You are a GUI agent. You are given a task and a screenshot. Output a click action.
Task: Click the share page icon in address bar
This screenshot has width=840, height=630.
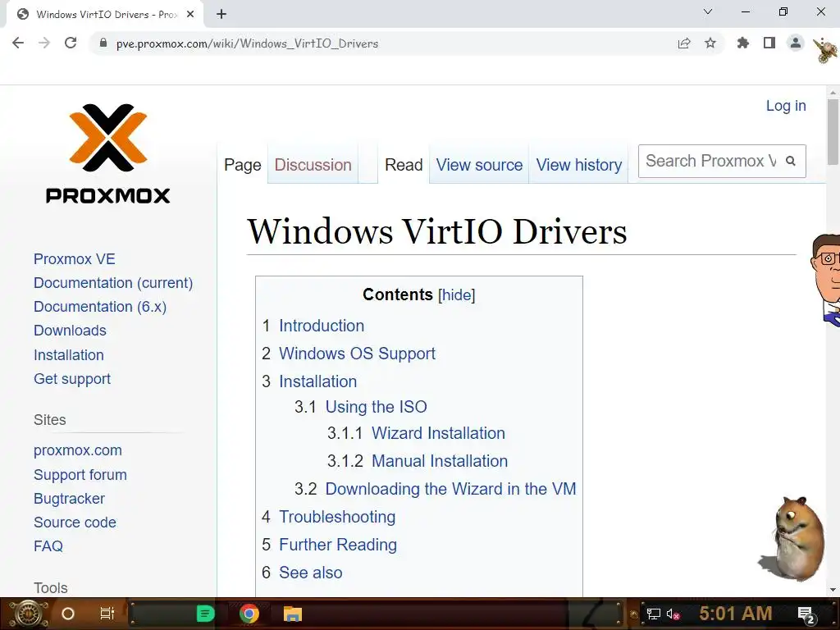pos(684,43)
